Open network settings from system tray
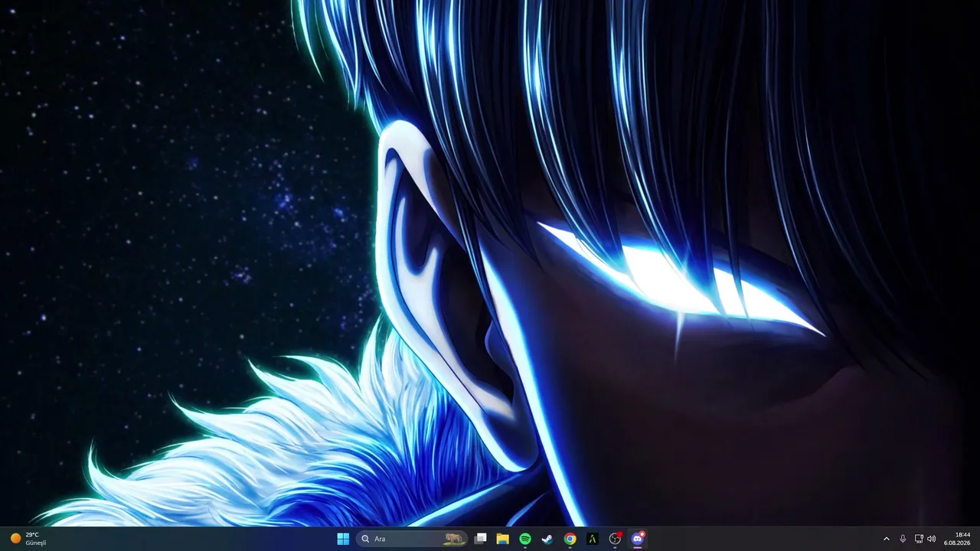 (919, 539)
